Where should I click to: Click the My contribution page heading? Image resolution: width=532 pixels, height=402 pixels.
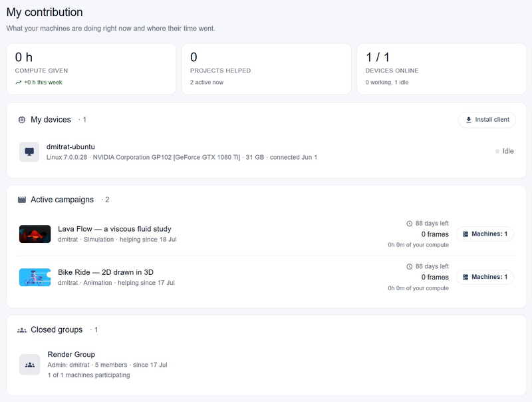coord(45,12)
